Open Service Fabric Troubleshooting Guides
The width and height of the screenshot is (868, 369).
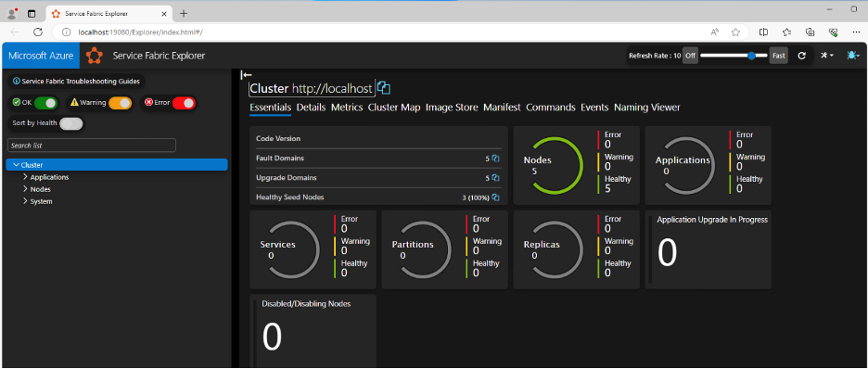(x=76, y=82)
